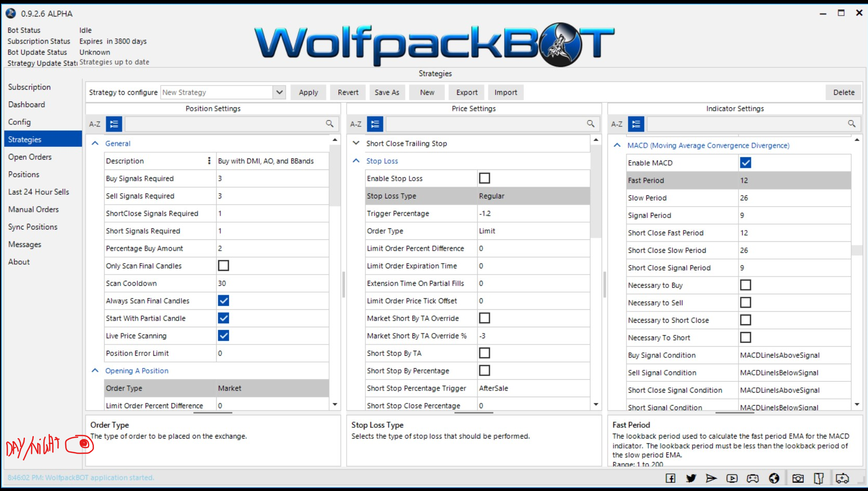The image size is (868, 491).
Task: Tick the Necessary to Short Close checkbox
Action: (746, 320)
